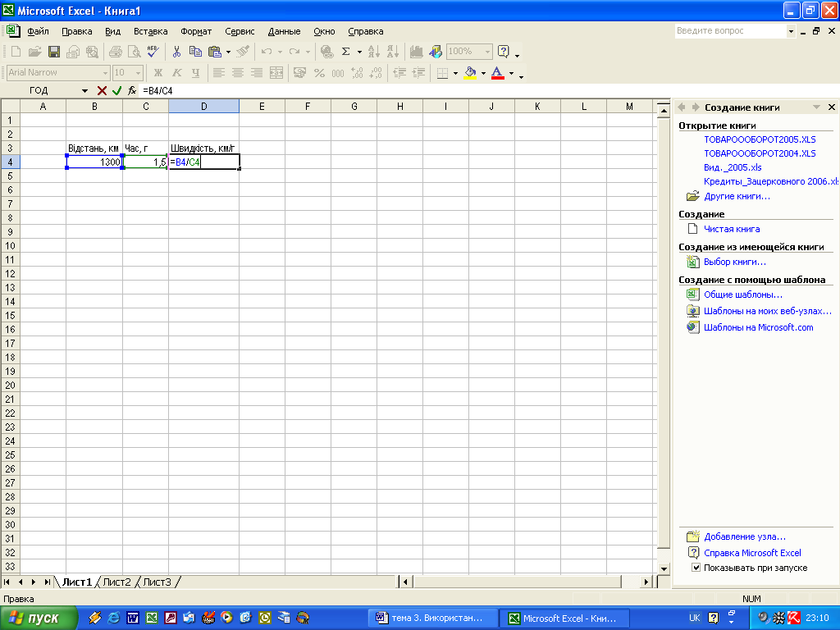Click the Sort Ascending icon
840x630 pixels.
(x=374, y=52)
